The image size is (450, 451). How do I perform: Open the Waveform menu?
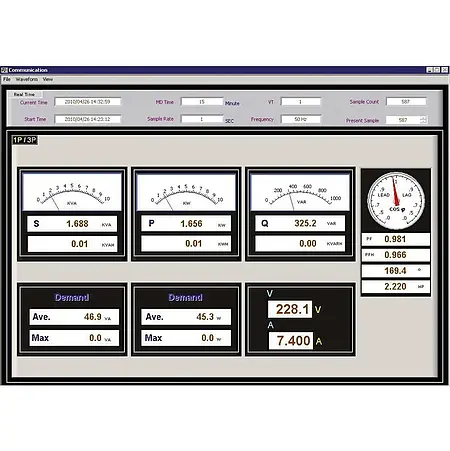[27, 79]
